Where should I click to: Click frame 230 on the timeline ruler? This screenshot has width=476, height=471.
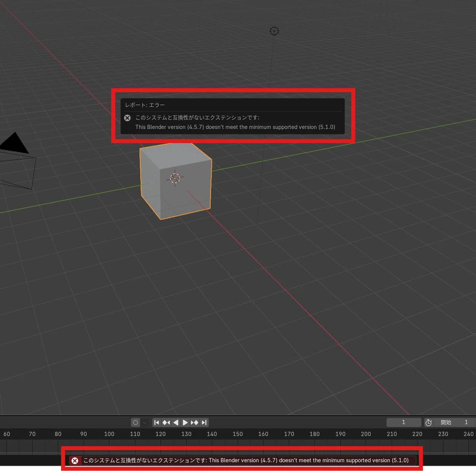click(443, 434)
